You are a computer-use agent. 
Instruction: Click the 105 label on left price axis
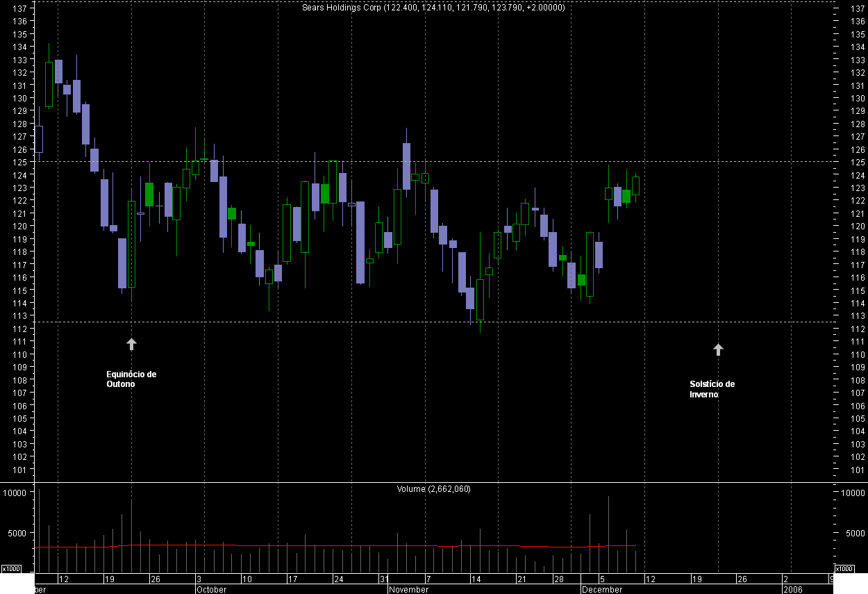19,419
